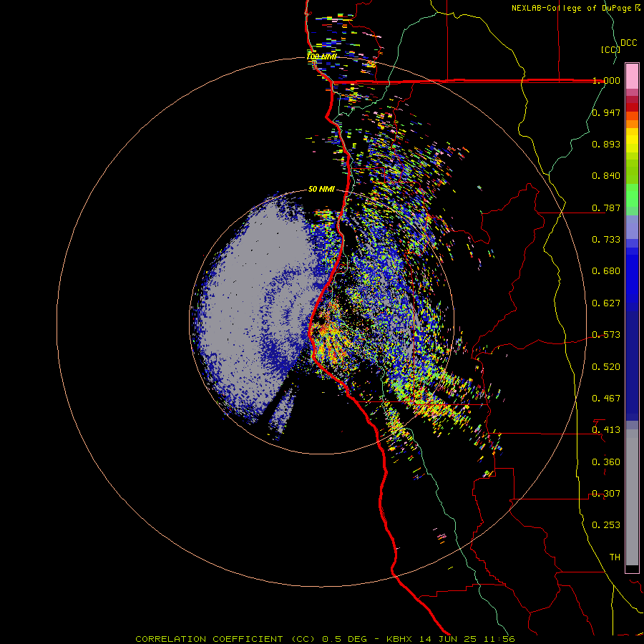Click the 0.627 value on the scale
The width and height of the screenshot is (644, 644).
(606, 303)
